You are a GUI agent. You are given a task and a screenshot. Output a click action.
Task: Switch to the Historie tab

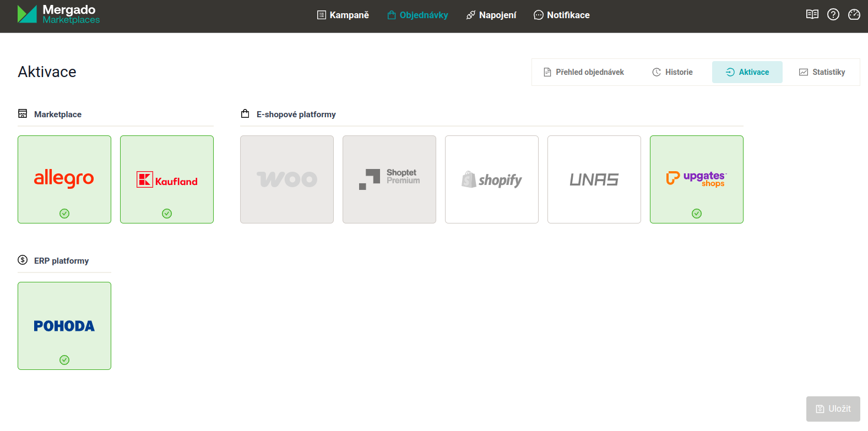[672, 72]
